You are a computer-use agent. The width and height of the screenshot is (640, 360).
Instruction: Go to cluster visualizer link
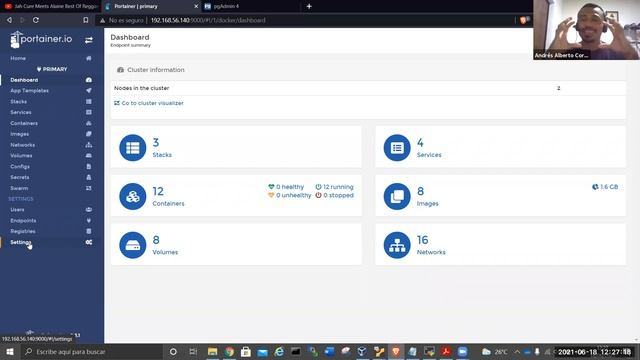(x=149, y=103)
